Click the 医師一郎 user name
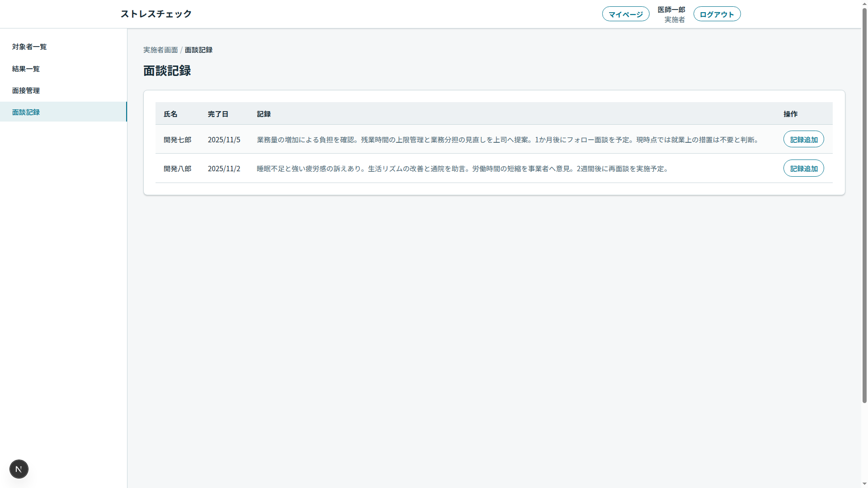Screen dimensions: 868x488 (671, 9)
